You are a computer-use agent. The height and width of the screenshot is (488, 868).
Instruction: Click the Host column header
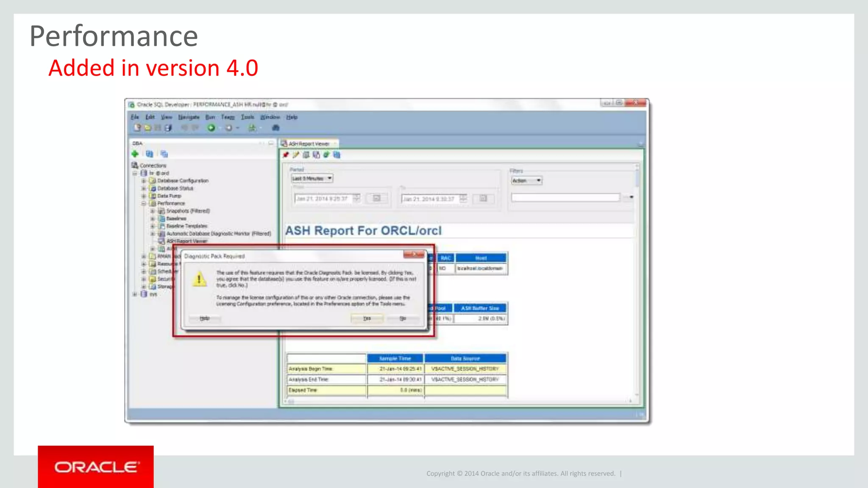click(481, 258)
